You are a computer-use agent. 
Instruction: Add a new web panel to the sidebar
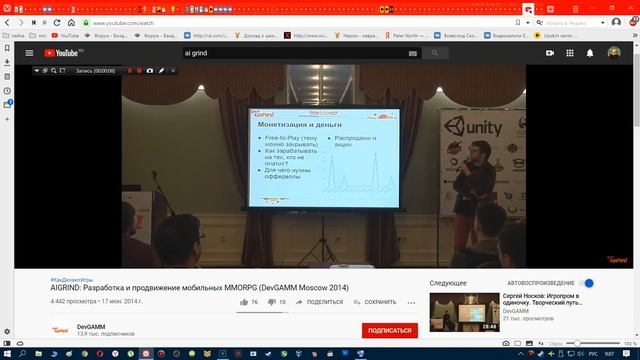(x=7, y=119)
